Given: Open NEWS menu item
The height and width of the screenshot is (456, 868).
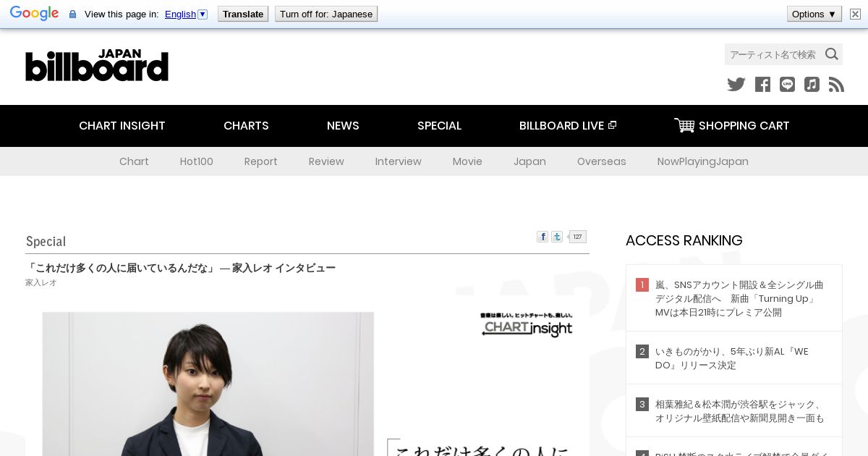Looking at the screenshot, I should click(x=343, y=125).
